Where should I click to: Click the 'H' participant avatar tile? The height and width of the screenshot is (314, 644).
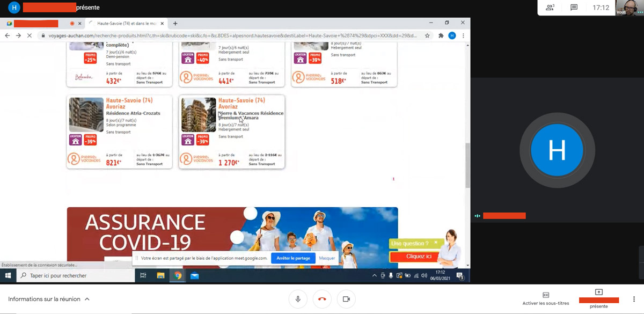pos(557,151)
